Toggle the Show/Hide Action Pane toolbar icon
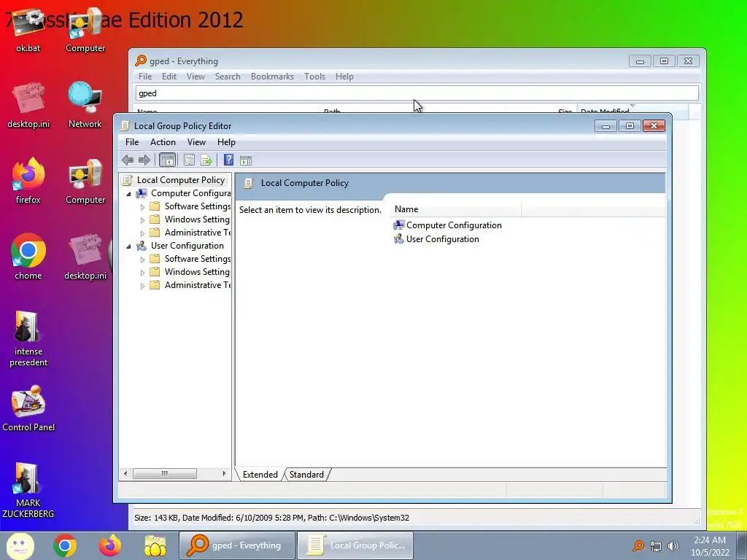 tap(246, 160)
